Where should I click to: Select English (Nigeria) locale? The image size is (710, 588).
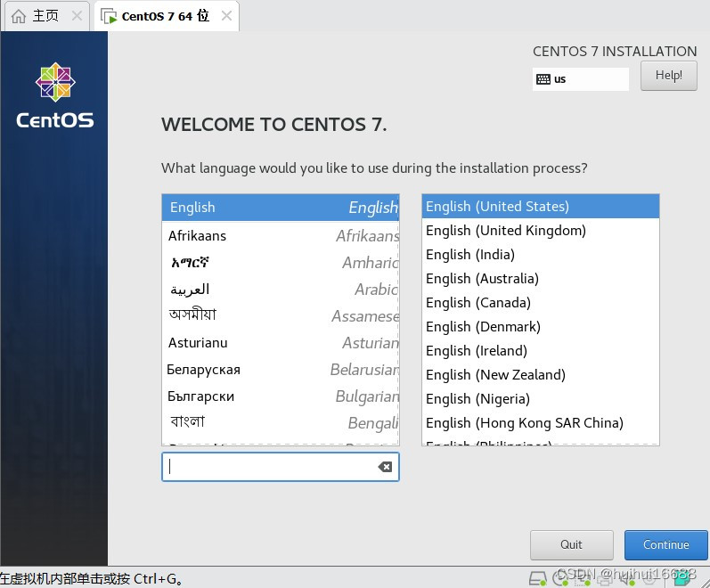[540, 398]
